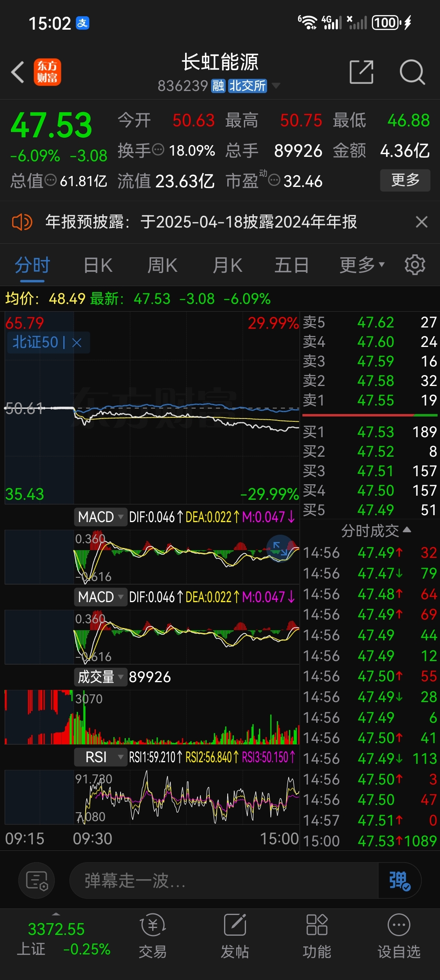The image size is (440, 980).
Task: Tap the buy/sell ratio bar
Action: click(370, 415)
